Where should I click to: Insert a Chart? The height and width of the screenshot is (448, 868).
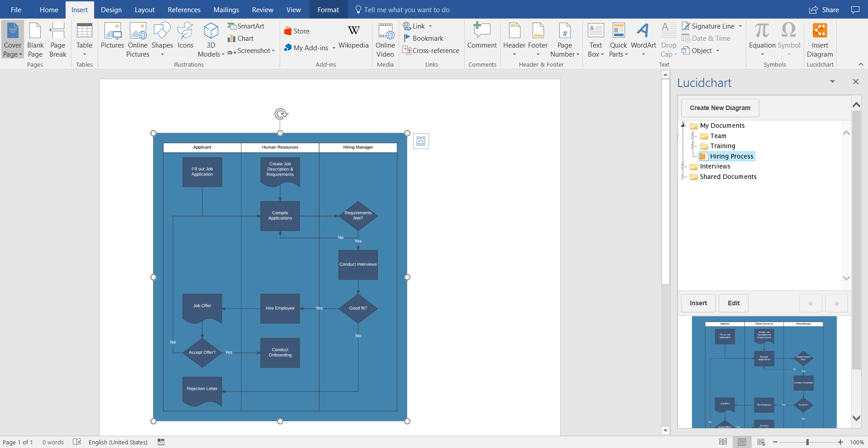pos(241,39)
